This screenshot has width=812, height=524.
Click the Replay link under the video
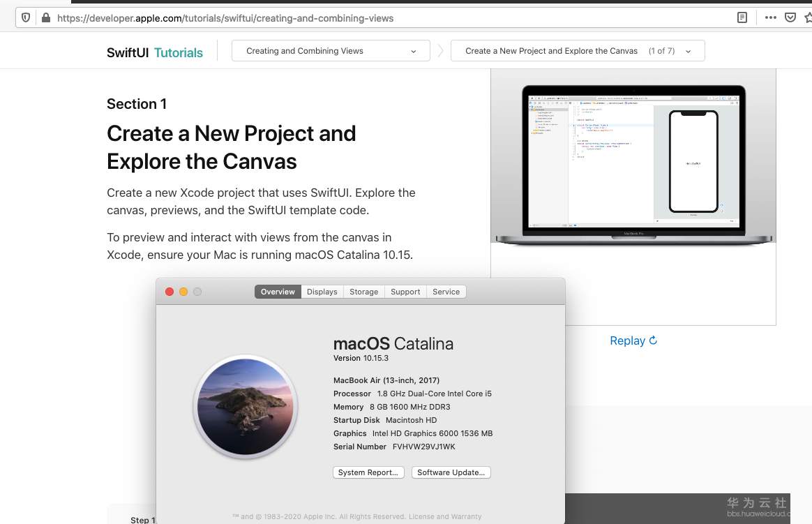(x=633, y=340)
